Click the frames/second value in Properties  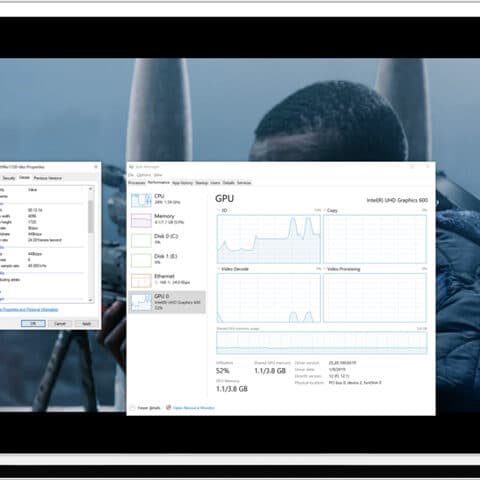(x=45, y=240)
